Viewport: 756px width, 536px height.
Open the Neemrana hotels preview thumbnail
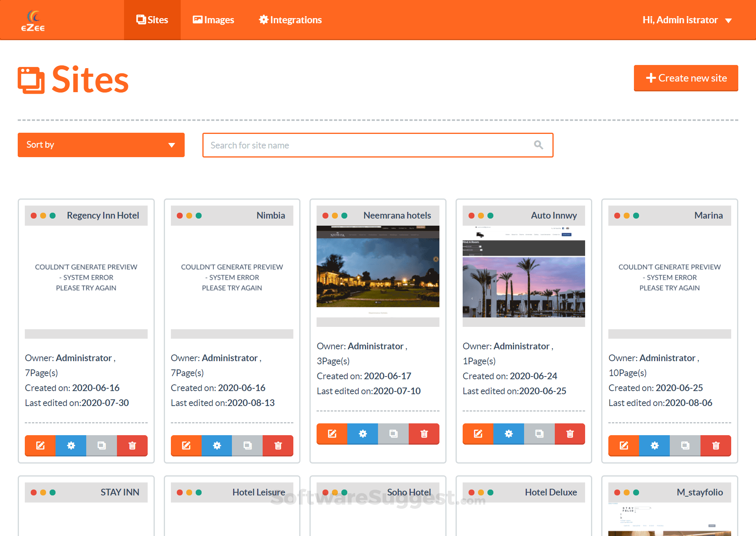pos(378,270)
